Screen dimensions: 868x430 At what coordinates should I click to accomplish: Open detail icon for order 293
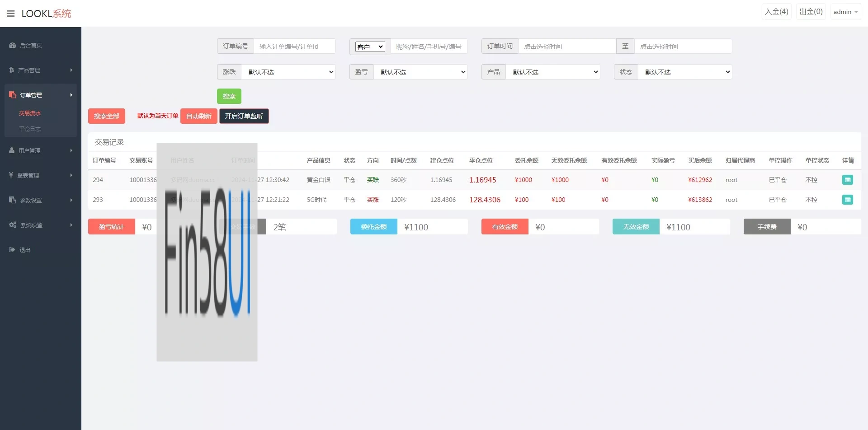point(847,200)
